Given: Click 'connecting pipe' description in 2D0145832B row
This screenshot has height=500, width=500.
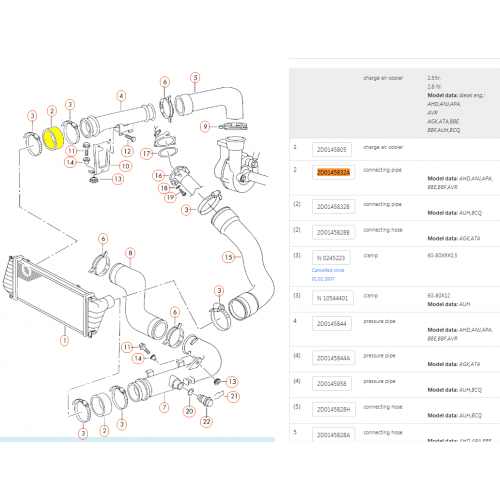Looking at the screenshot, I should [382, 204].
